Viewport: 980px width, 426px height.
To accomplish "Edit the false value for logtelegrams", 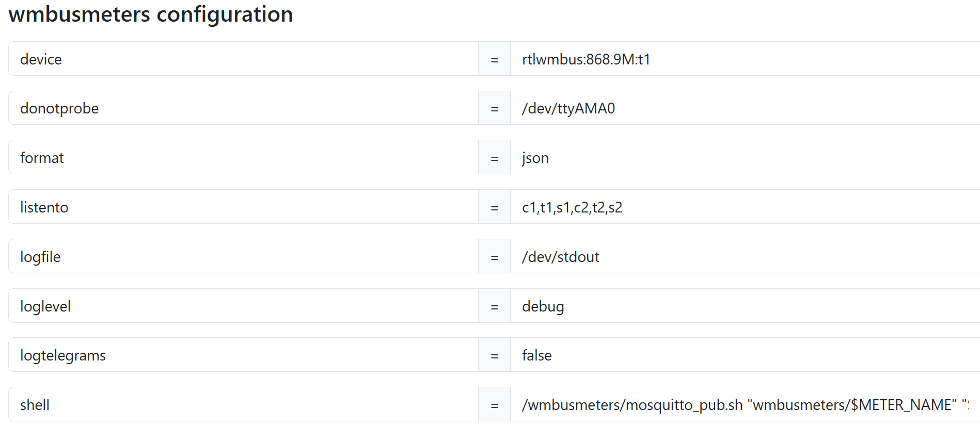I will tap(745, 355).
